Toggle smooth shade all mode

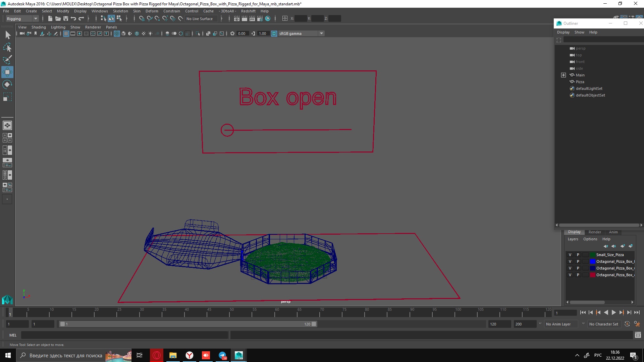pos(123,34)
